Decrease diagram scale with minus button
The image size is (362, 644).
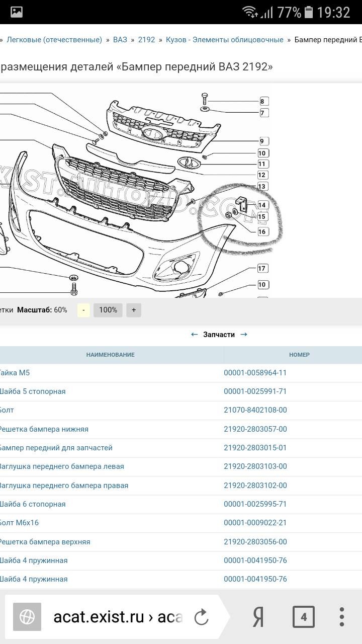(83, 310)
